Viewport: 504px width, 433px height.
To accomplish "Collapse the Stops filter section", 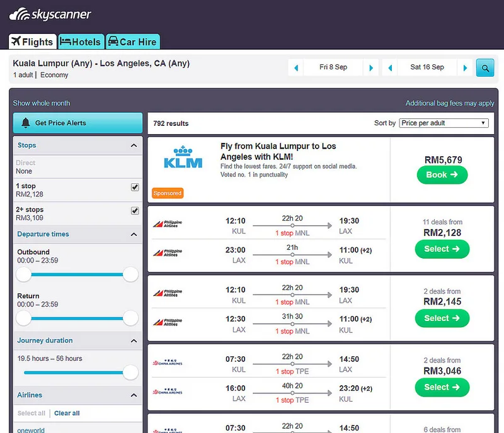I will (134, 145).
